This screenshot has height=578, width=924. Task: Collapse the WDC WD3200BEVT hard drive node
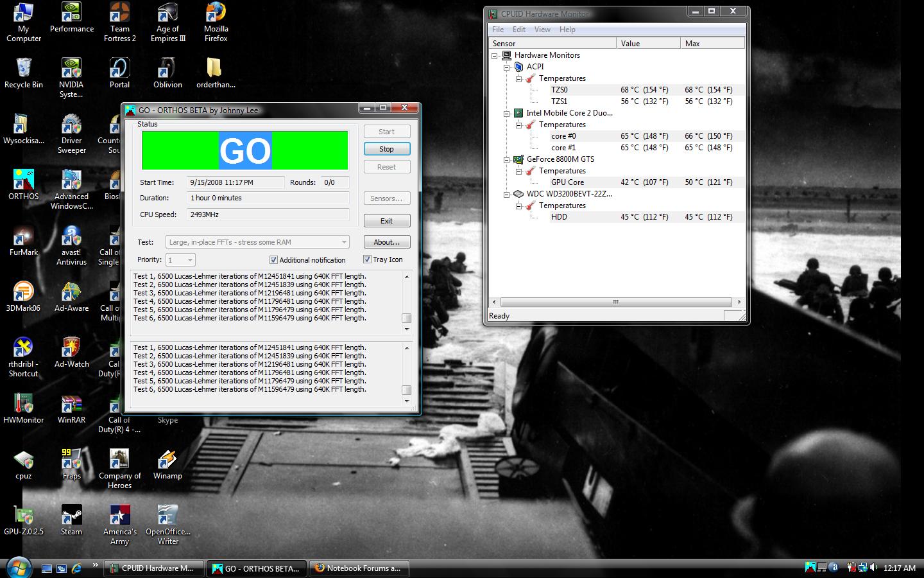coord(506,195)
